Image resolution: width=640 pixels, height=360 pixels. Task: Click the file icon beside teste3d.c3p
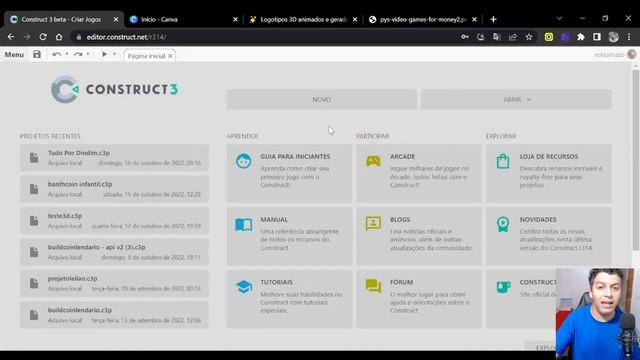click(x=34, y=220)
